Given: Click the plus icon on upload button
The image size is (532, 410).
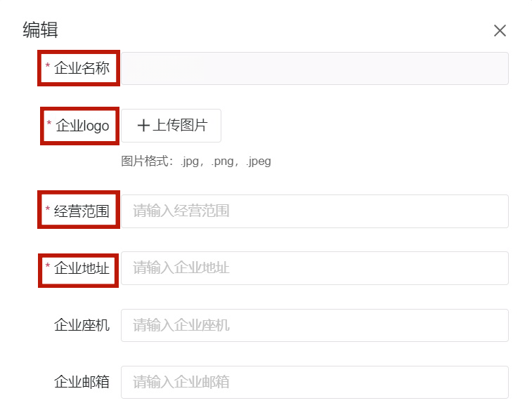Looking at the screenshot, I should [143, 126].
